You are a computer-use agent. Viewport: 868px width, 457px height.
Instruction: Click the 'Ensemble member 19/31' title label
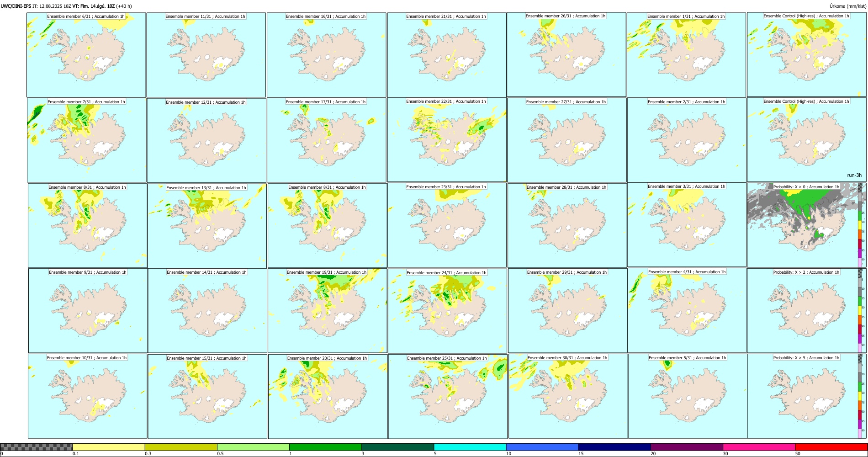(x=327, y=272)
